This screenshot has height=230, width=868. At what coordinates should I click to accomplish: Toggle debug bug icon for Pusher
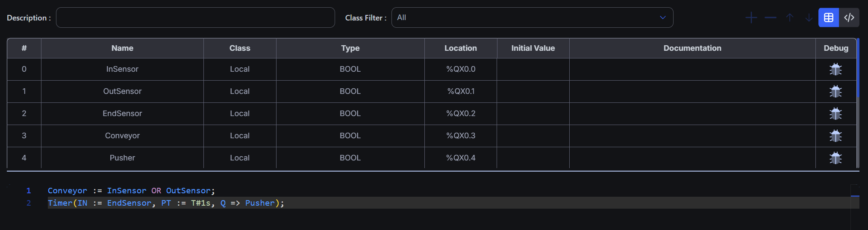(835, 158)
